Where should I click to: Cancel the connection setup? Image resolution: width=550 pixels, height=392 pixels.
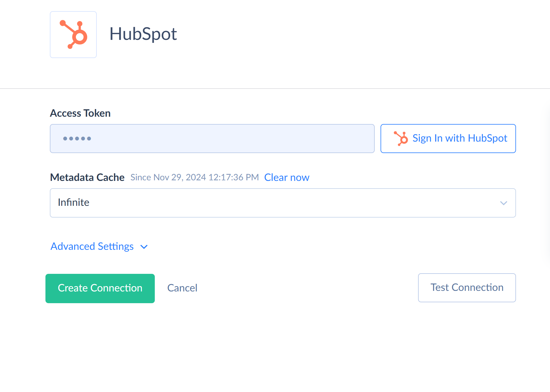[x=182, y=288]
